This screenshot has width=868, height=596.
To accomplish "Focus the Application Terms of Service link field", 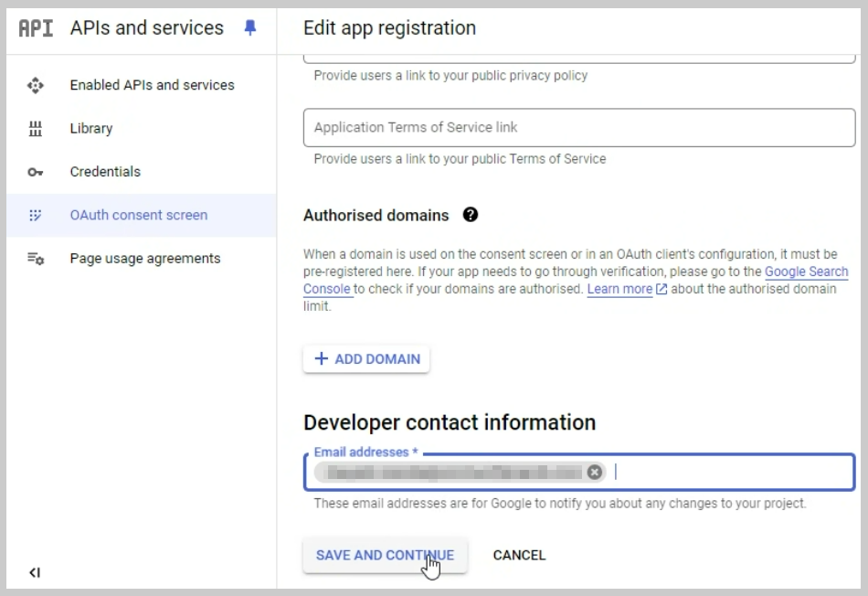I will coord(579,127).
